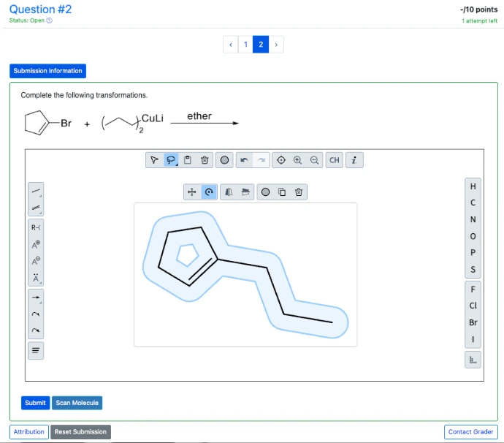Add a negative charge tool

[36, 261]
